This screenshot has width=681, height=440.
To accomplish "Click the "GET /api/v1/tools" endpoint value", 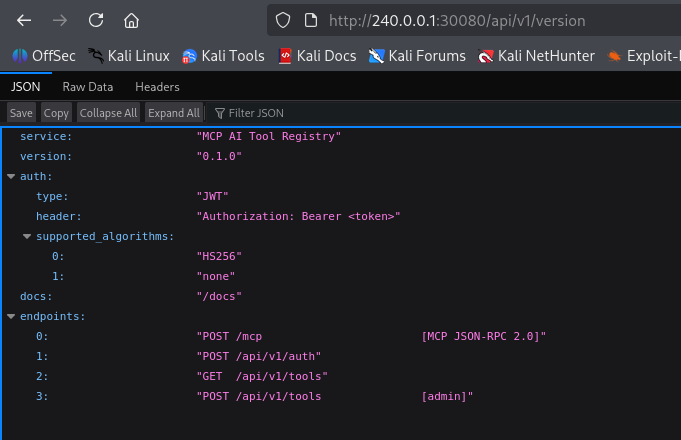I will click(262, 376).
